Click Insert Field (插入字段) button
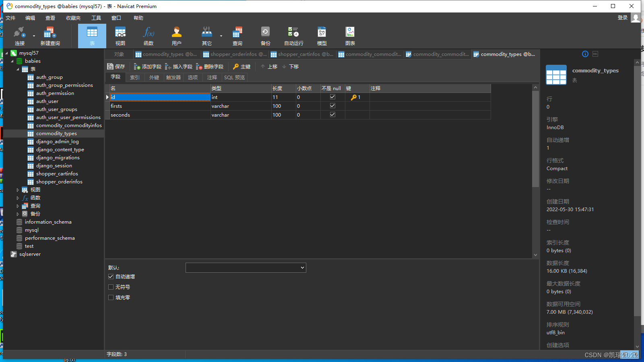The image size is (644, 362). [179, 66]
